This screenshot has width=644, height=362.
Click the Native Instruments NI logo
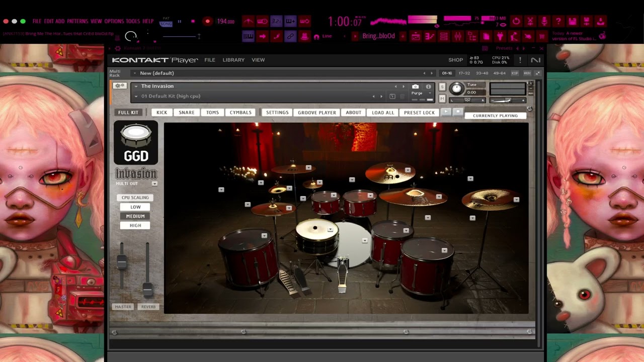[x=535, y=60]
